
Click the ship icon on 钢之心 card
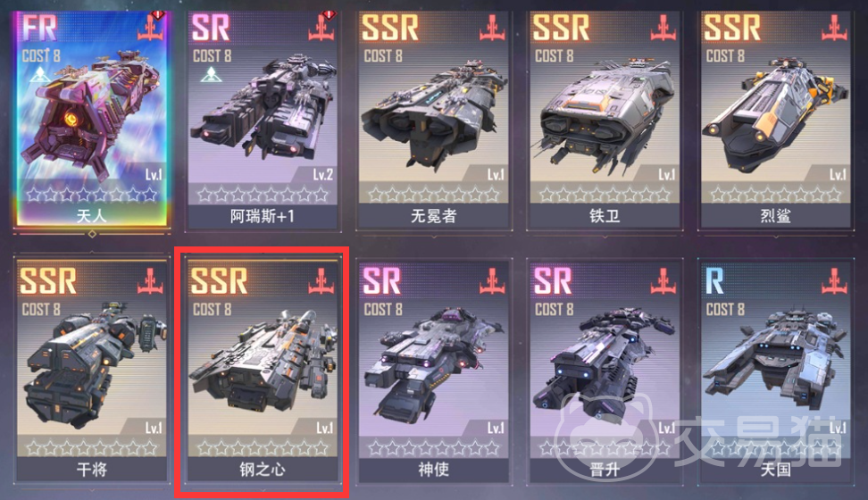coord(321,281)
